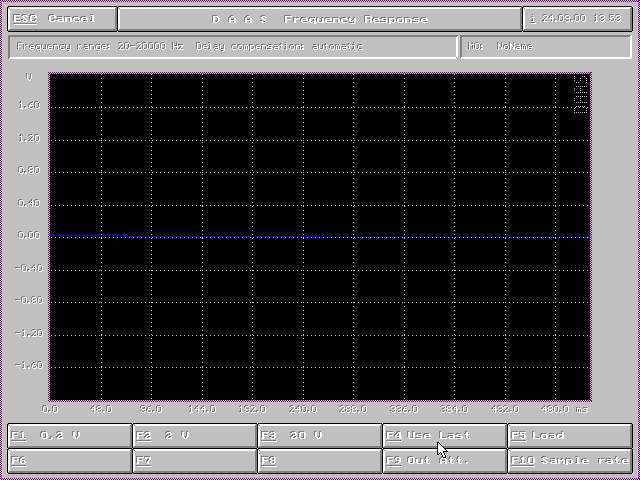Image resolution: width=640 pixels, height=480 pixels.
Task: Open F9 Out Att. setting
Action: point(445,461)
